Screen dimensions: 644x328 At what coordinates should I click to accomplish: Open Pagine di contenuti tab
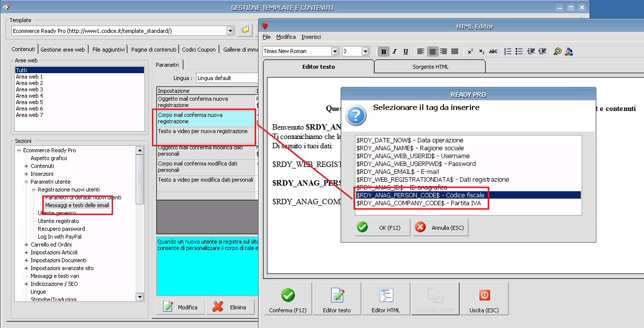154,50
